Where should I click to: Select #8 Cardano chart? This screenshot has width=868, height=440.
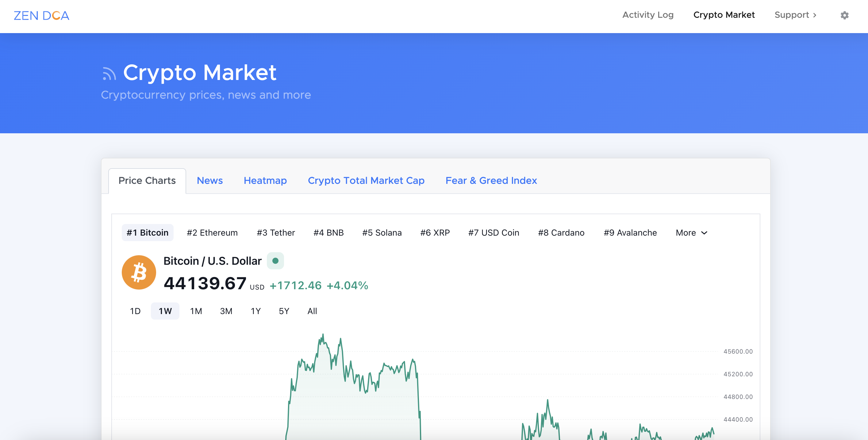(x=561, y=233)
